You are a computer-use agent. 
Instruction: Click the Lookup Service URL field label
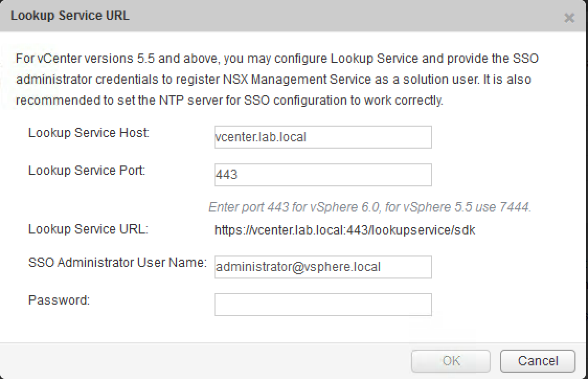pyautogui.click(x=88, y=229)
